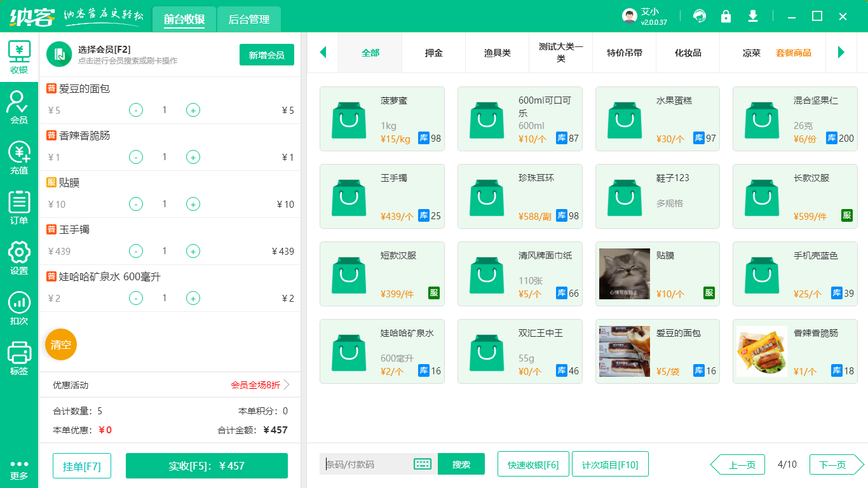Open the 更多 more options icon
Image resolution: width=868 pixels, height=488 pixels.
[x=19, y=470]
